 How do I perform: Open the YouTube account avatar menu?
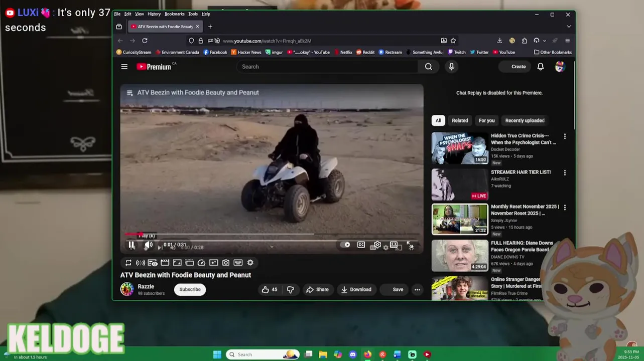[560, 67]
